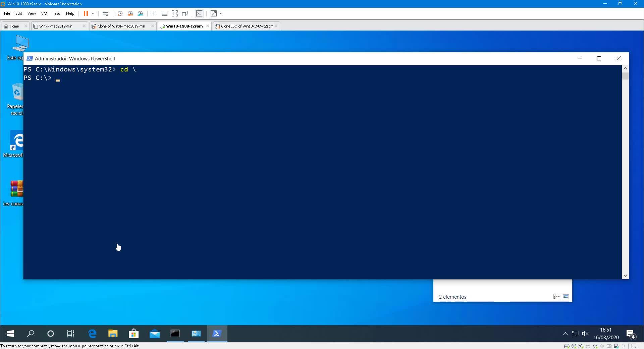Open Task View on the taskbar
The height and width of the screenshot is (349, 644).
71,334
